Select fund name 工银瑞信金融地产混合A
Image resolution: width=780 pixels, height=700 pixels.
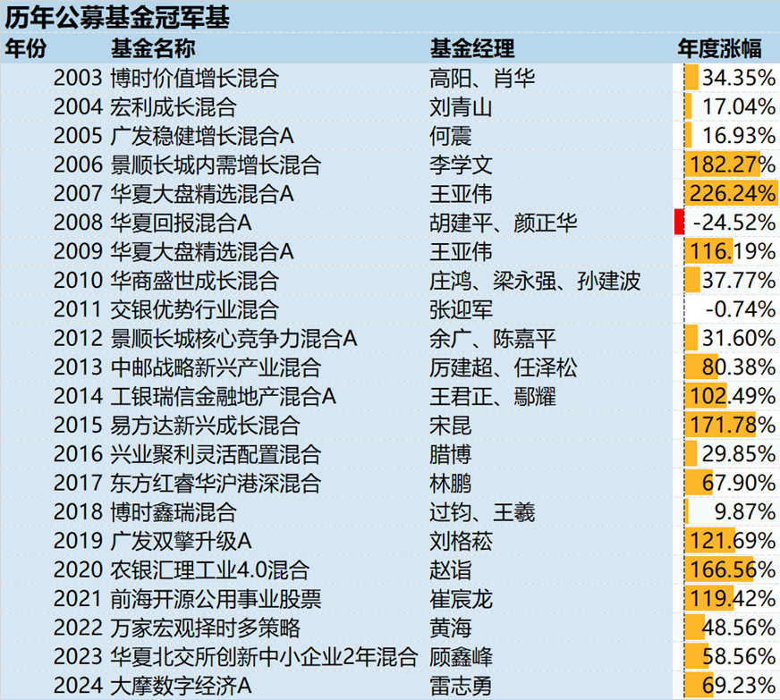tap(224, 396)
